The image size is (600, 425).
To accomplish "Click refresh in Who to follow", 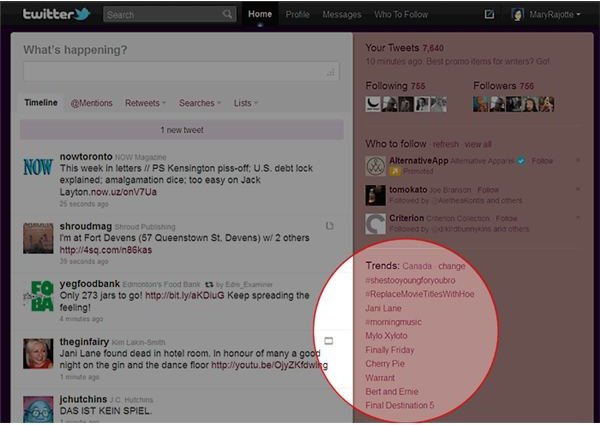I will point(445,144).
